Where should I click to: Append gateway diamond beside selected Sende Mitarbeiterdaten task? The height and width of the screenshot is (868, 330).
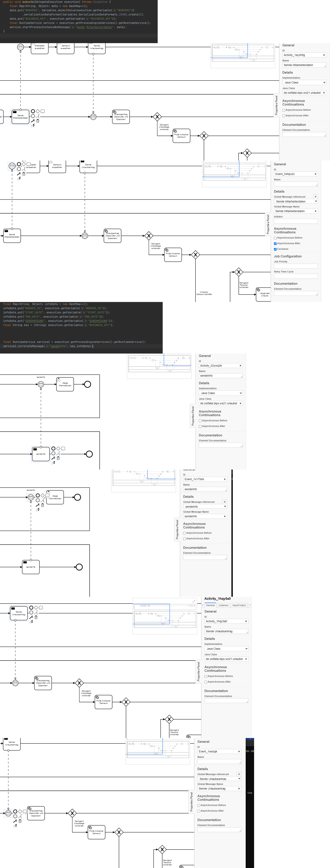tap(38, 111)
